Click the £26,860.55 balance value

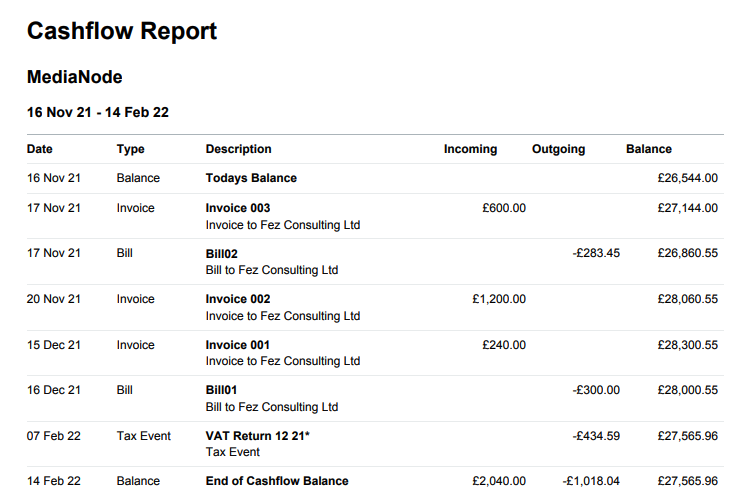688,253
